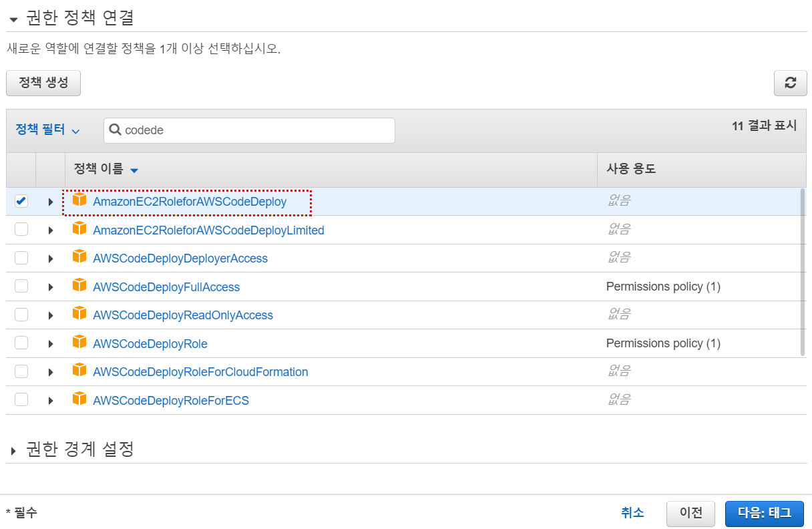Open the AWSCodeDeployFullAccess policy link

pos(166,287)
